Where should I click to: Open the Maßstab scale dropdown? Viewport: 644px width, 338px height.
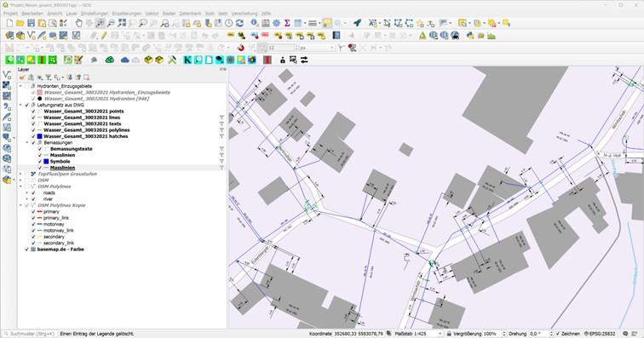click(440, 334)
